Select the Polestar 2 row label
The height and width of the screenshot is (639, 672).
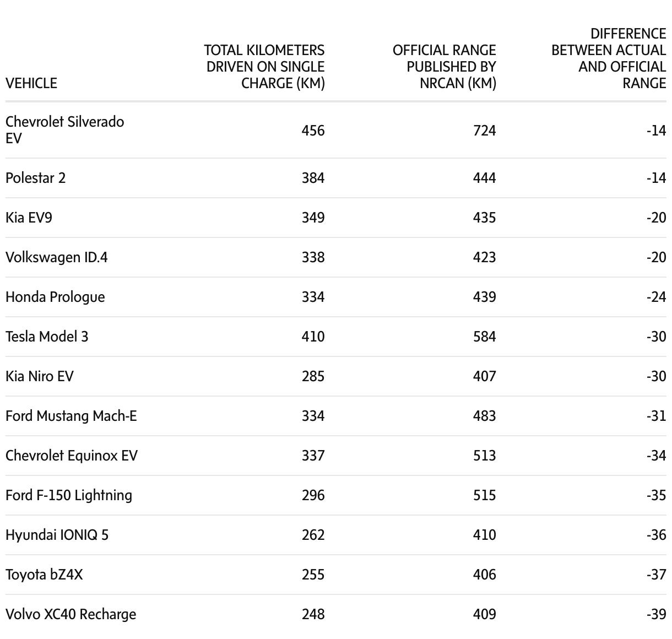[x=35, y=178]
